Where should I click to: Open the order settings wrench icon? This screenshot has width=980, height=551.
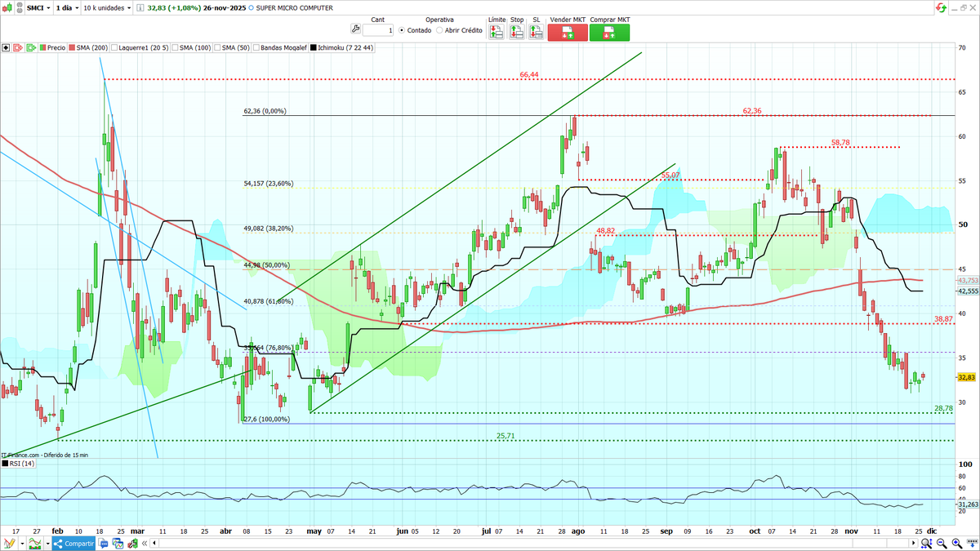354,29
